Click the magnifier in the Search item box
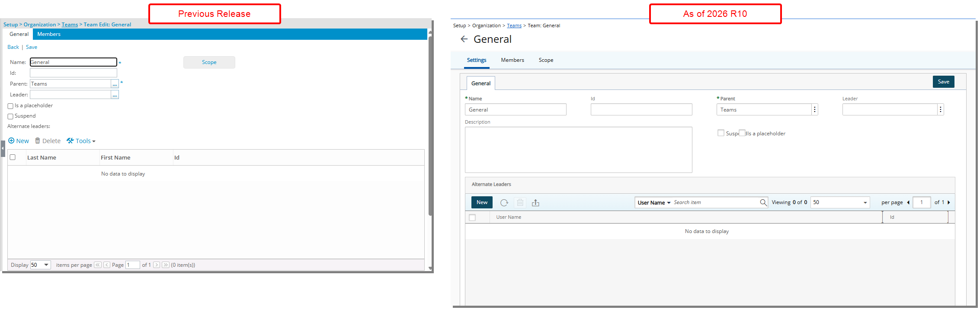The height and width of the screenshot is (310, 980). [x=763, y=202]
